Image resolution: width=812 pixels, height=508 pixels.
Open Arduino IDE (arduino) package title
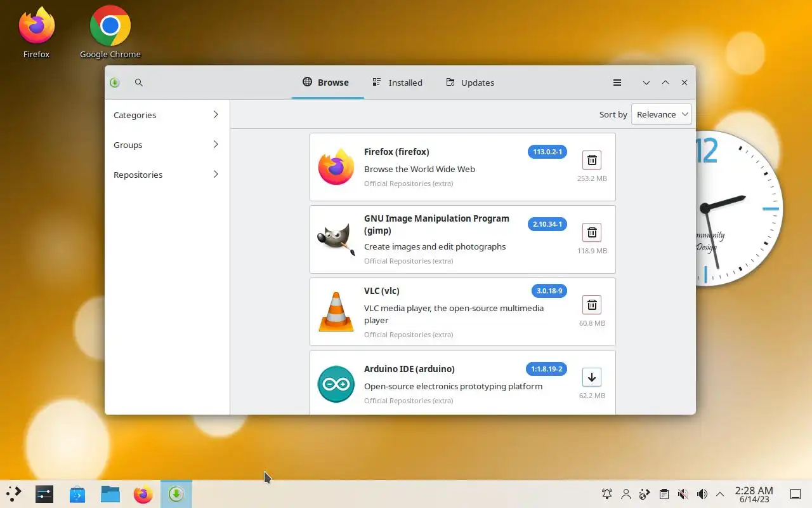(409, 369)
